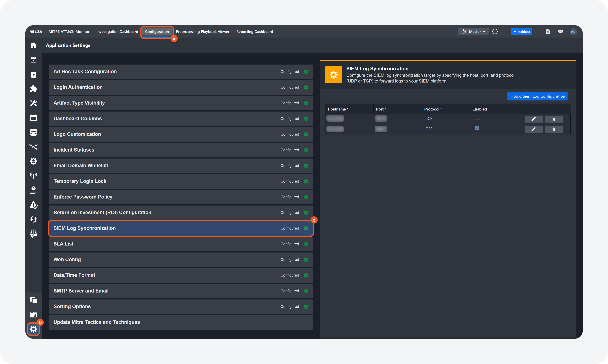Click the wrench and screwdriver tools icon
The width and height of the screenshot is (608, 364).
click(x=33, y=103)
